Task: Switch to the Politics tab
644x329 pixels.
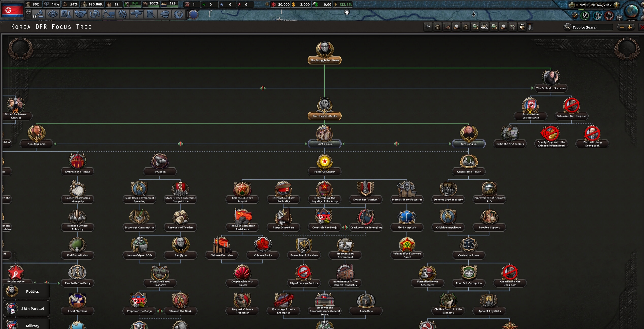Action: click(26, 291)
